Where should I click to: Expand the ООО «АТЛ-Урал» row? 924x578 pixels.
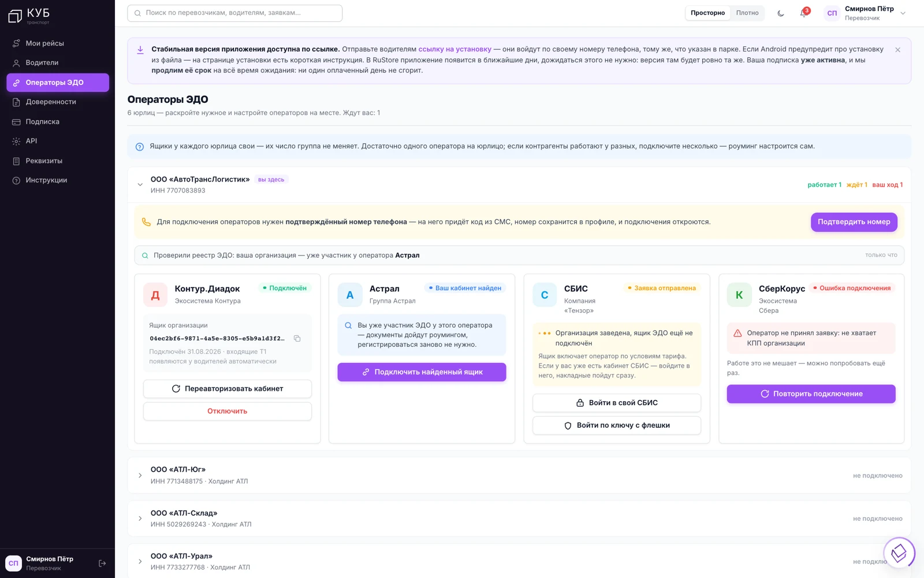140,562
